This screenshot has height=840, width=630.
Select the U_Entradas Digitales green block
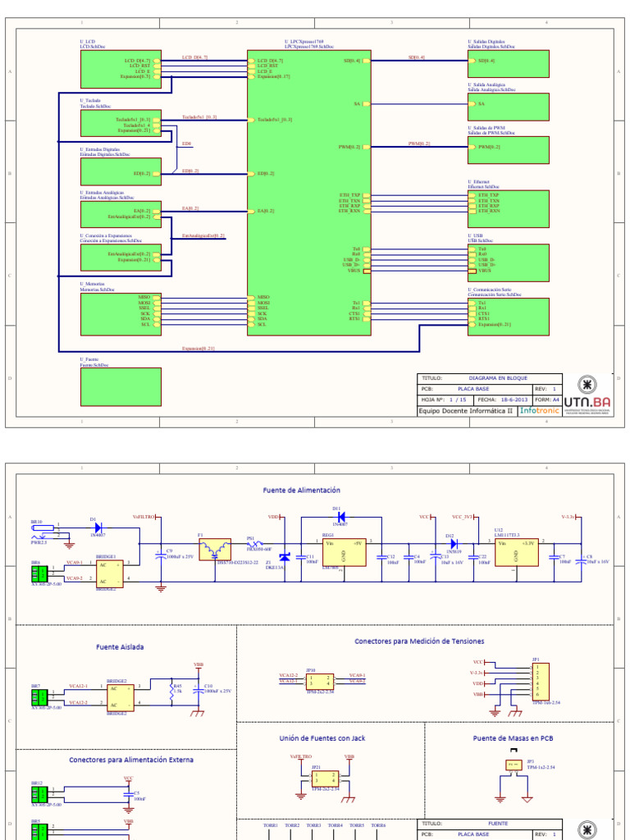tap(121, 171)
